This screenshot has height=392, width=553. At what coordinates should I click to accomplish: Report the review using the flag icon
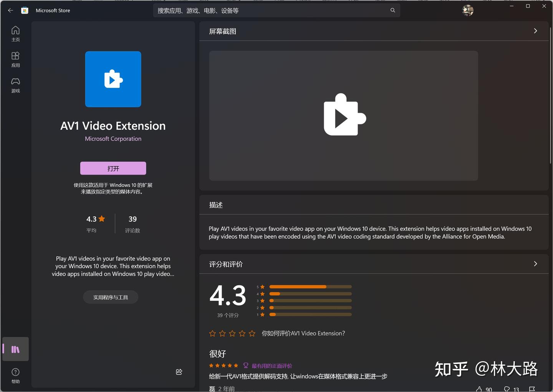point(532,389)
